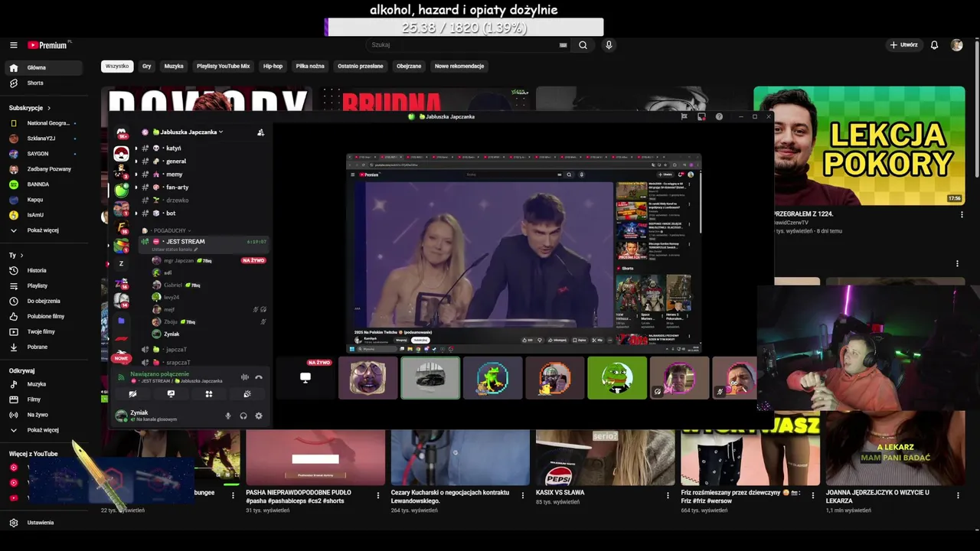Select the Muzyka filter chip

coord(174,67)
